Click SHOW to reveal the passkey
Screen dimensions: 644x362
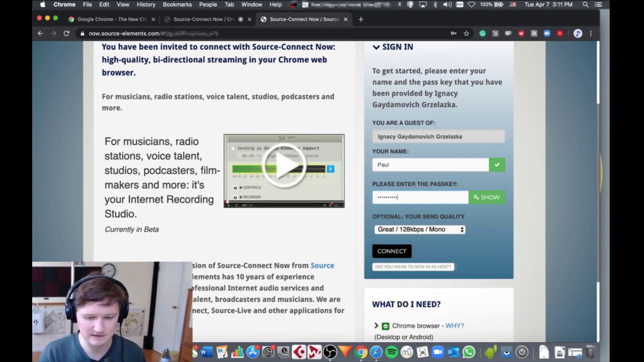[x=487, y=197]
